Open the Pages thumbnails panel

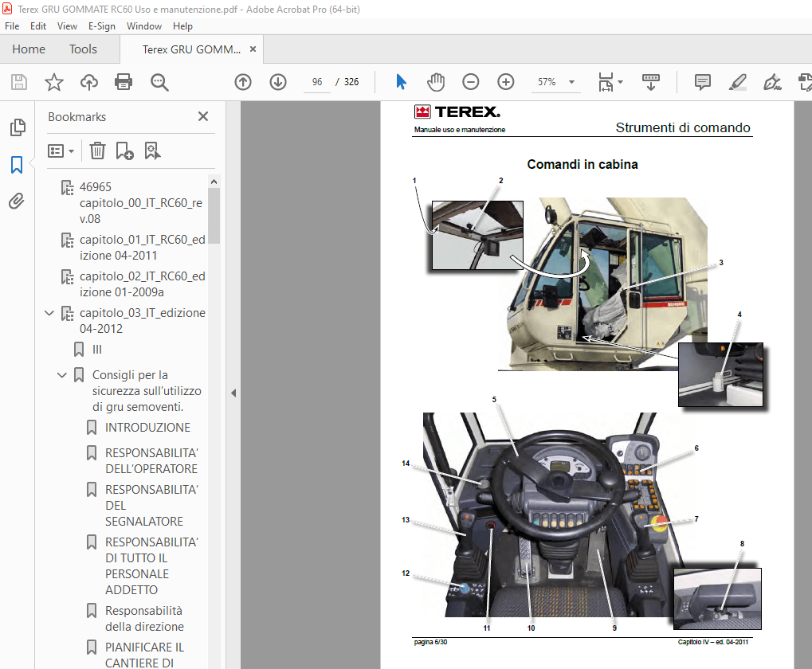[x=18, y=127]
